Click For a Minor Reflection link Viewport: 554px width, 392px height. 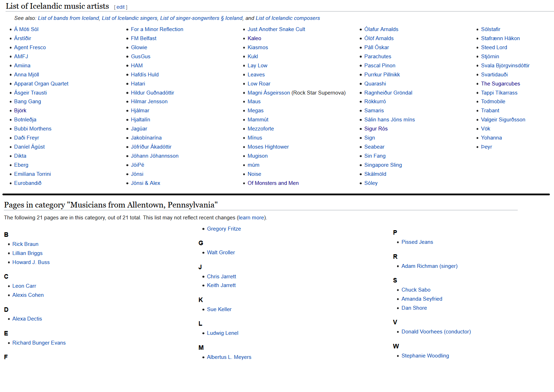tap(157, 29)
